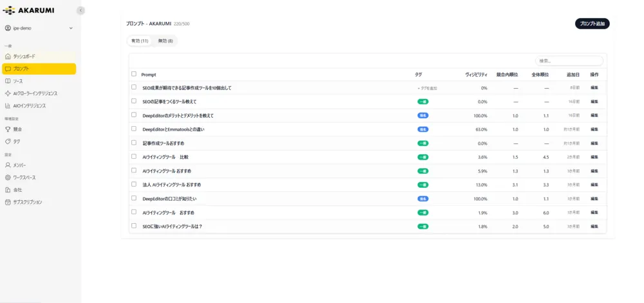Viewport: 644px width, 303px height.
Task: Click the green 一般 tag on SEOの記事をつくるツール教えて
Action: click(423, 102)
